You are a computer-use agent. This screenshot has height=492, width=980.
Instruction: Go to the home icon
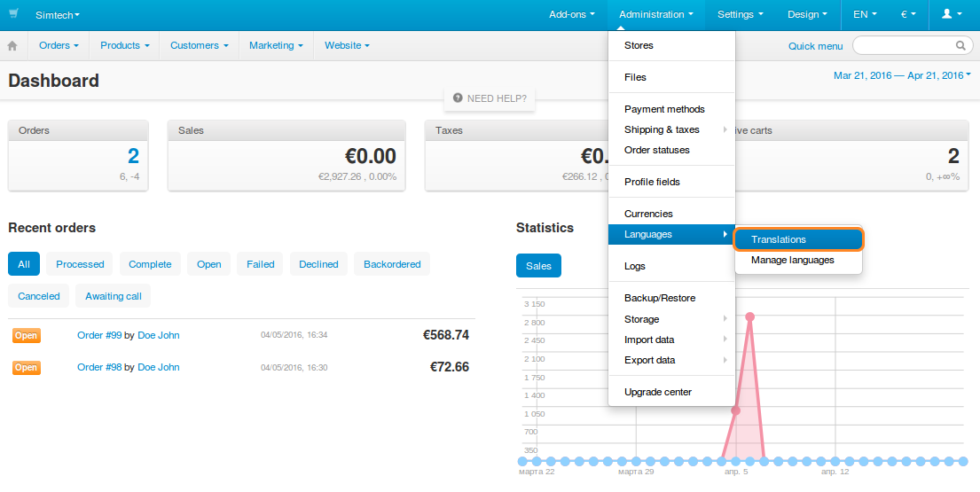tap(12, 45)
